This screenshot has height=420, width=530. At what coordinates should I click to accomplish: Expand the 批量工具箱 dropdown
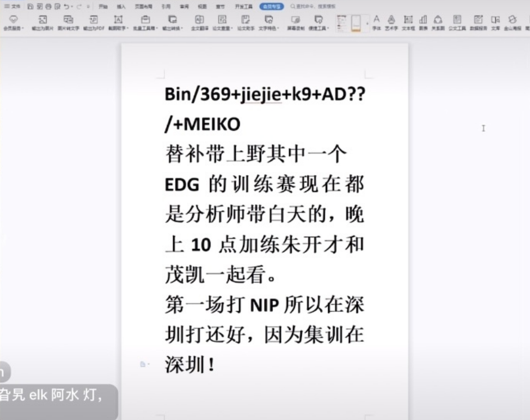coord(145,23)
